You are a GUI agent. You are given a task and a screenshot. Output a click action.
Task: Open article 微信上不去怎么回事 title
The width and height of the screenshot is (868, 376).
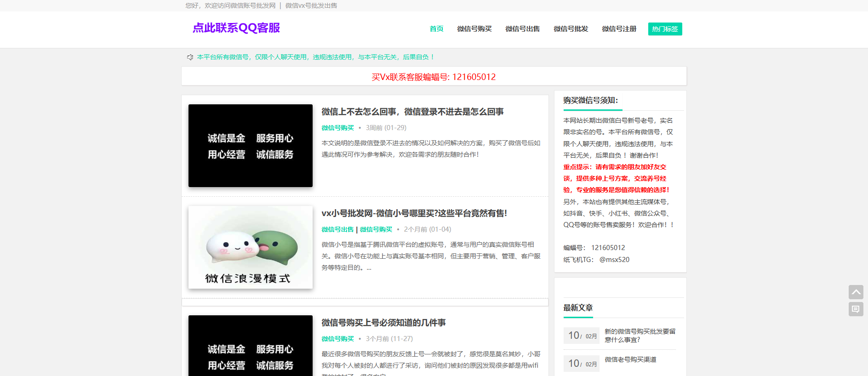click(412, 112)
